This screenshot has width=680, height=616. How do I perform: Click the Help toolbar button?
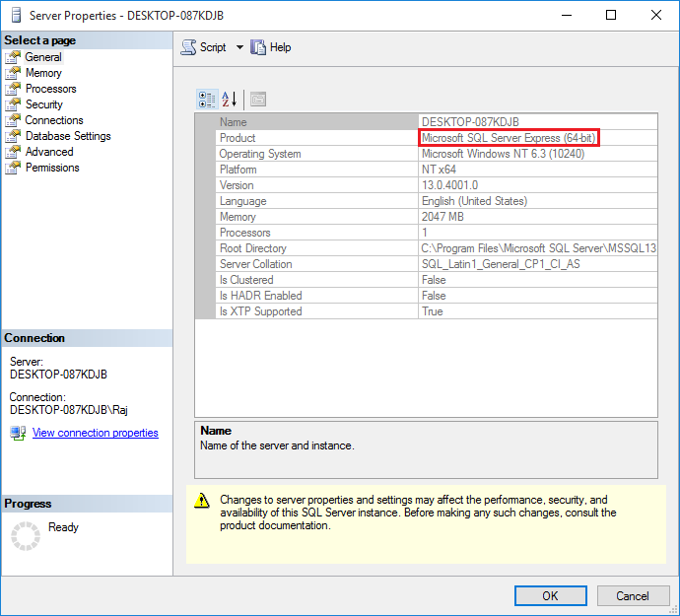[x=271, y=47]
